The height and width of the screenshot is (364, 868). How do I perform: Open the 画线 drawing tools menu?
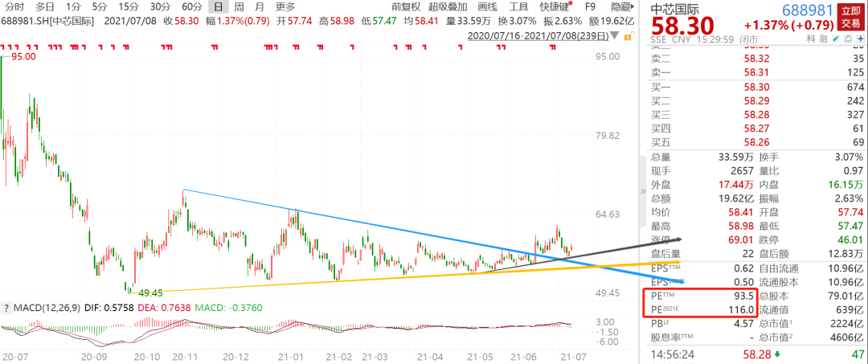487,7
